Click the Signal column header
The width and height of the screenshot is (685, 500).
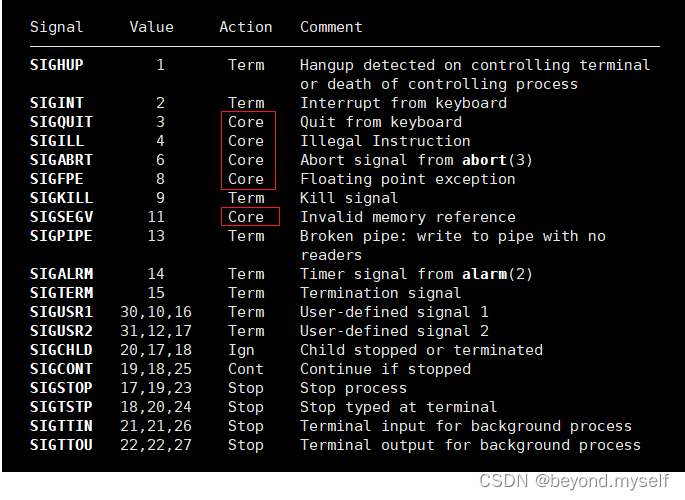[x=56, y=28]
